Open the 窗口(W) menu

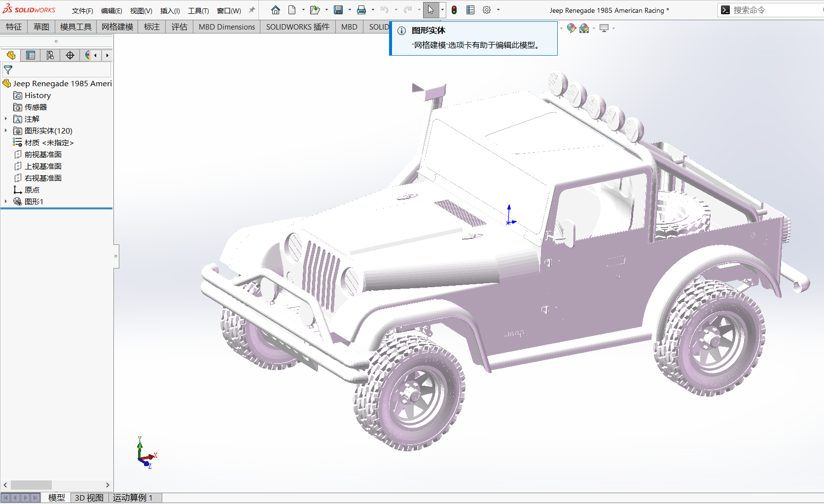229,10
